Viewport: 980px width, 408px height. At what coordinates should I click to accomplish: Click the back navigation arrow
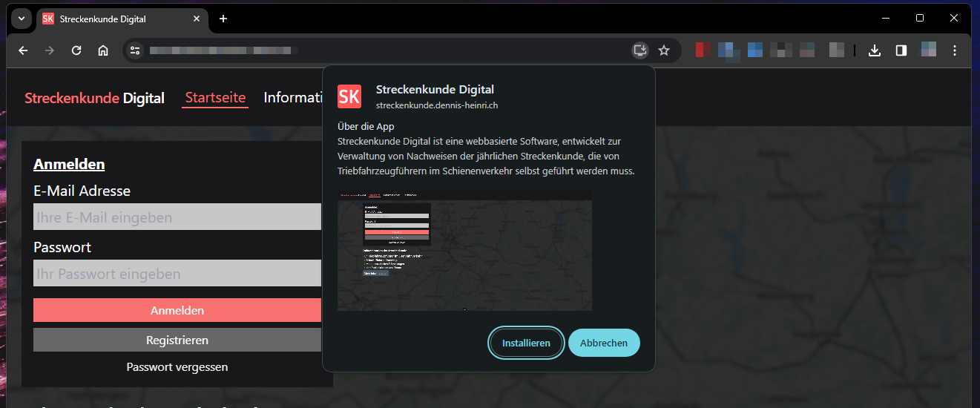point(23,50)
